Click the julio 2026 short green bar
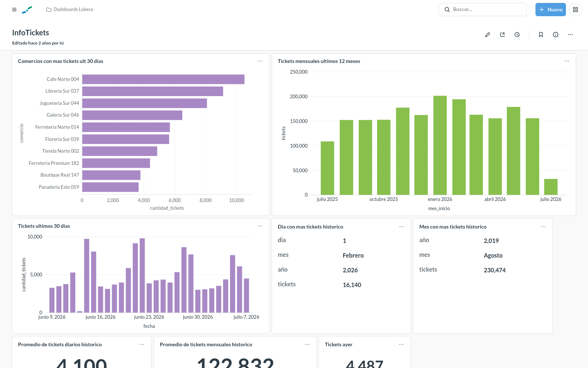 coord(551,187)
